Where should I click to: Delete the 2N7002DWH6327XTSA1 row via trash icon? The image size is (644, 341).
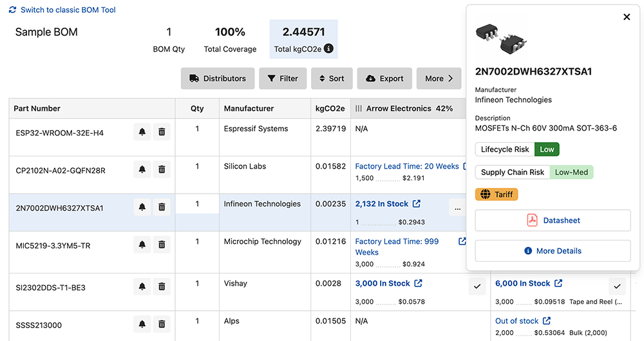pyautogui.click(x=162, y=207)
